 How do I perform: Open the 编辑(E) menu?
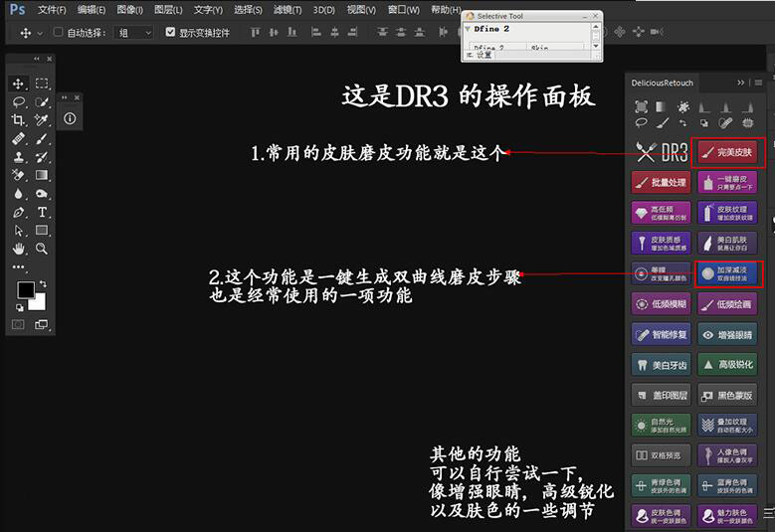(x=92, y=10)
